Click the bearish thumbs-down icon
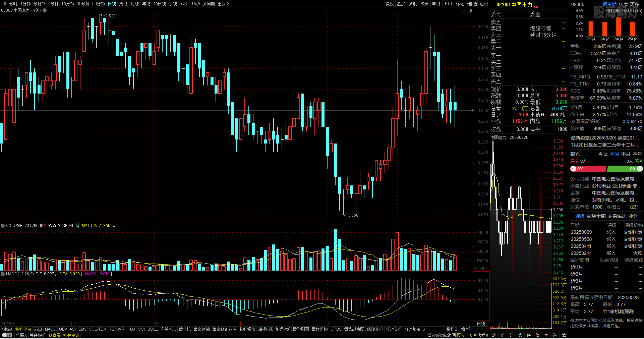This screenshot has width=644, height=339. pyautogui.click(x=640, y=169)
